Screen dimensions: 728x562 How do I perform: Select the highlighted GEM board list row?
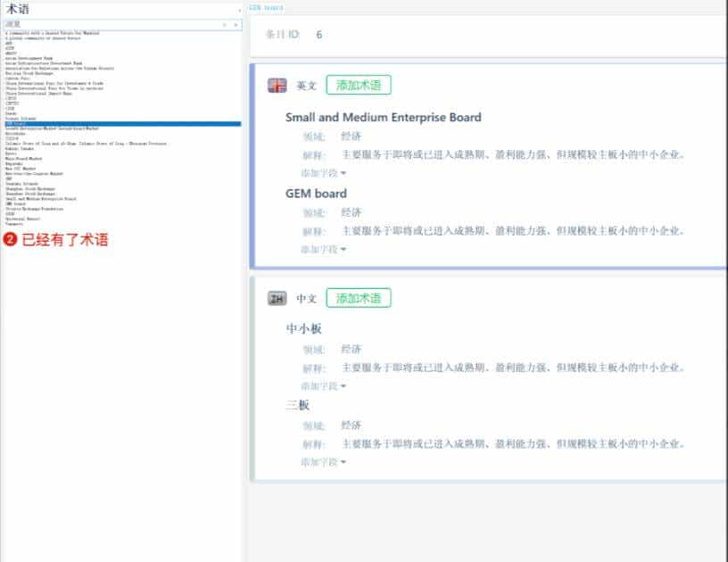click(x=123, y=124)
